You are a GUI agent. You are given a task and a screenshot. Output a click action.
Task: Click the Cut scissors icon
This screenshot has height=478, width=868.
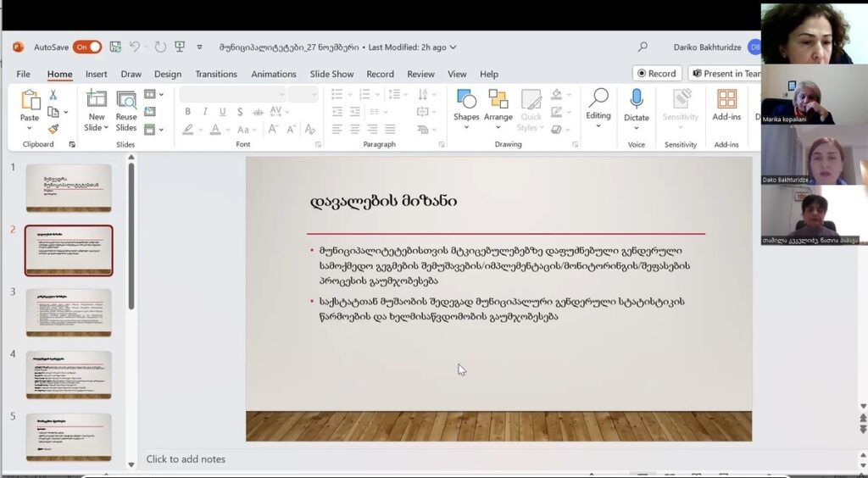(53, 96)
